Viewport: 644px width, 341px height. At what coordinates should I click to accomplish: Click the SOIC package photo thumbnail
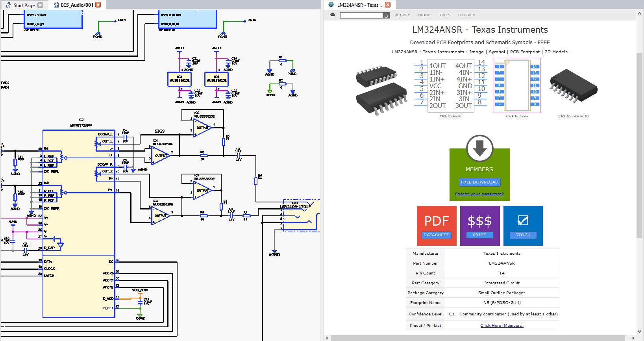click(381, 90)
